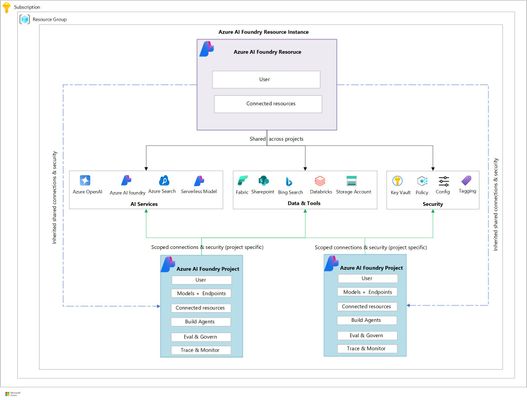Click the Resource Group cube icon
Viewport: 527px width, 400px height.
(25, 19)
